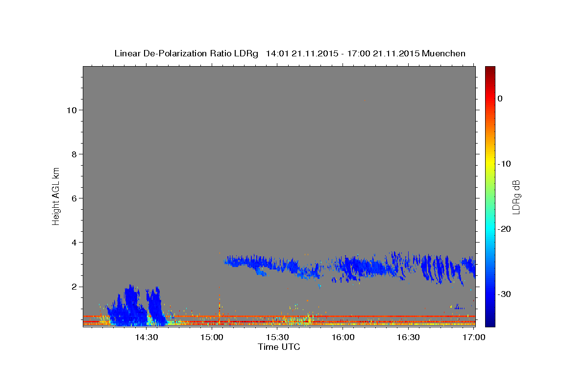Click the 'LDRg dB' colorbar label

tap(515, 197)
